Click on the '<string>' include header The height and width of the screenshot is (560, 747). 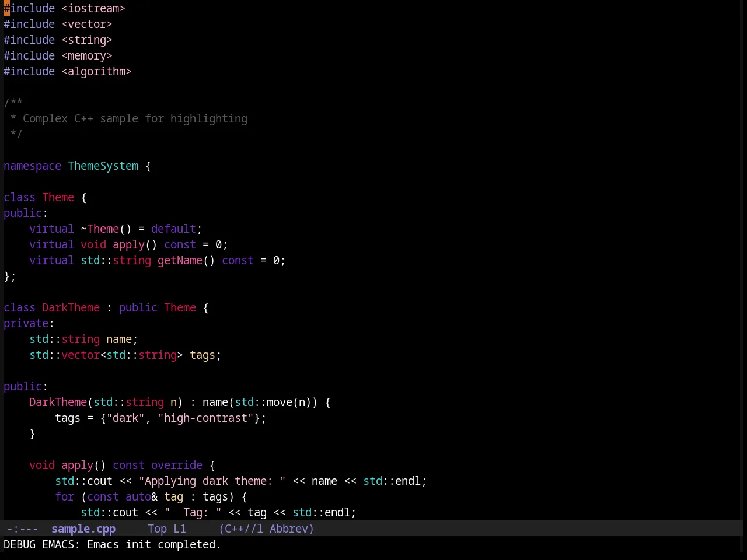coord(87,40)
